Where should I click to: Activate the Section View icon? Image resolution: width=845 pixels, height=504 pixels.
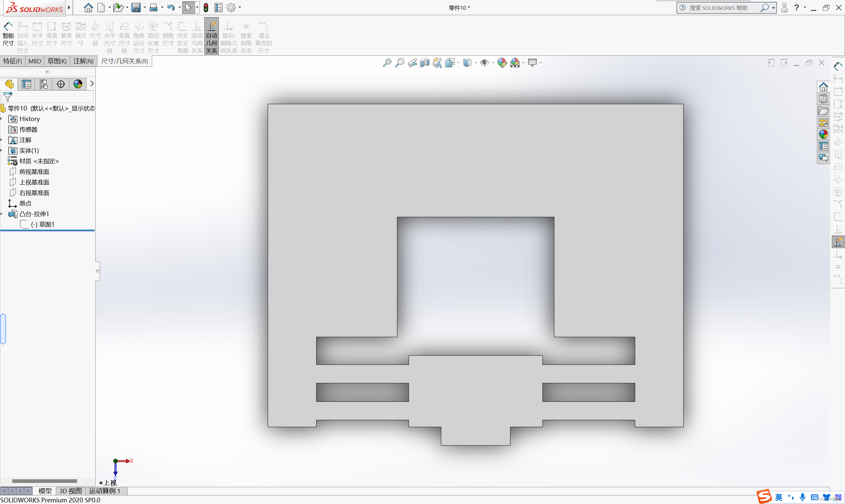pos(425,63)
